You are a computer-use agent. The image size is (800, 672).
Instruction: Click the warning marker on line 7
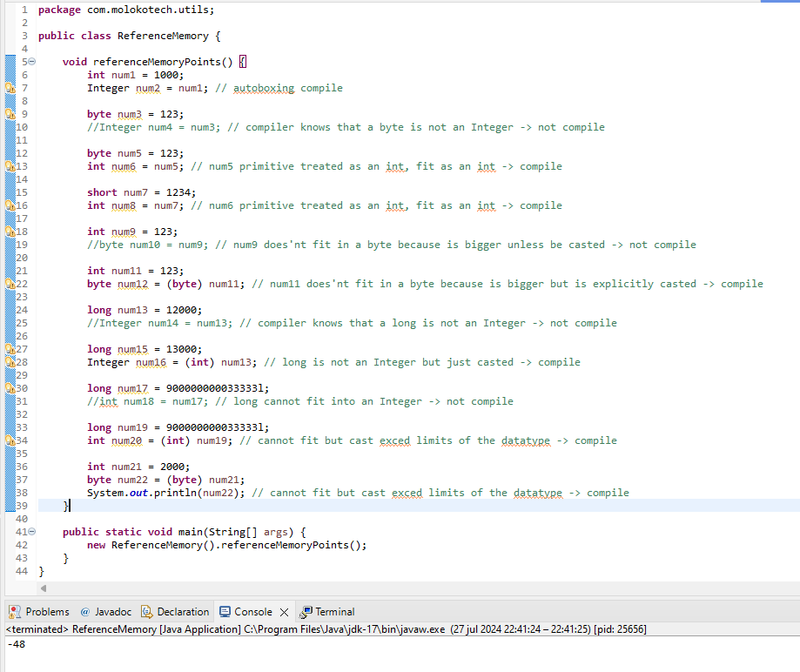click(10, 88)
